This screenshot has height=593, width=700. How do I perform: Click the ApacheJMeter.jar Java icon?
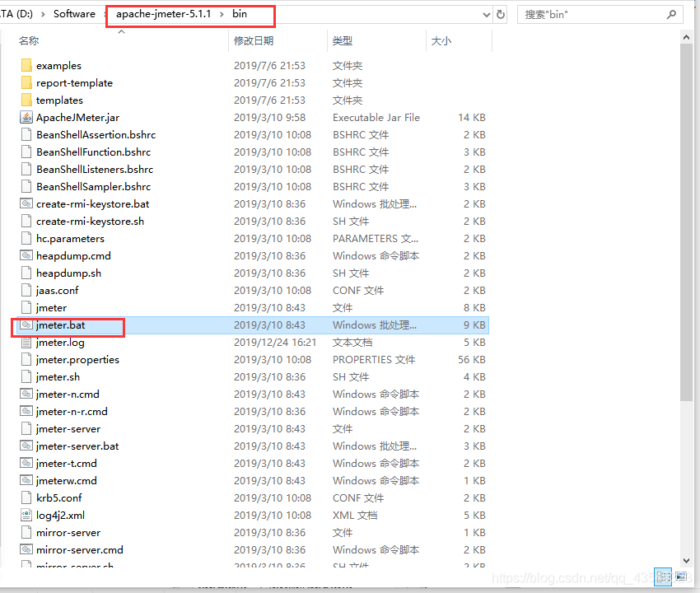tap(26, 118)
